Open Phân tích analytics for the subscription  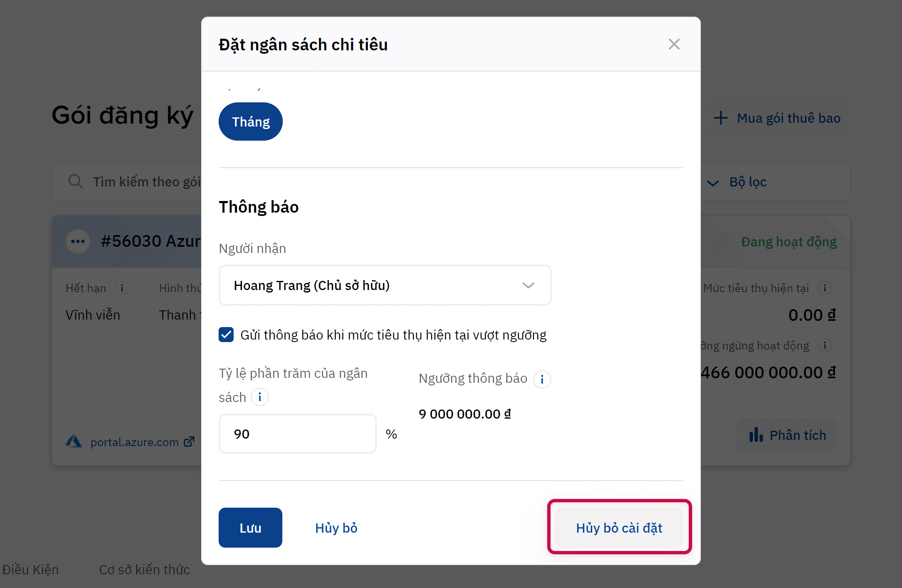pyautogui.click(x=787, y=435)
